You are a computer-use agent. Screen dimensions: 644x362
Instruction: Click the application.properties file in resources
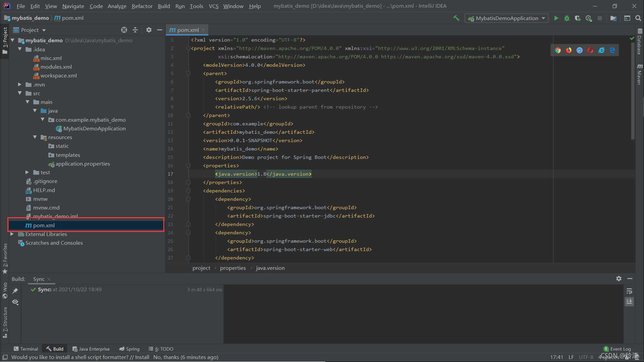click(83, 164)
